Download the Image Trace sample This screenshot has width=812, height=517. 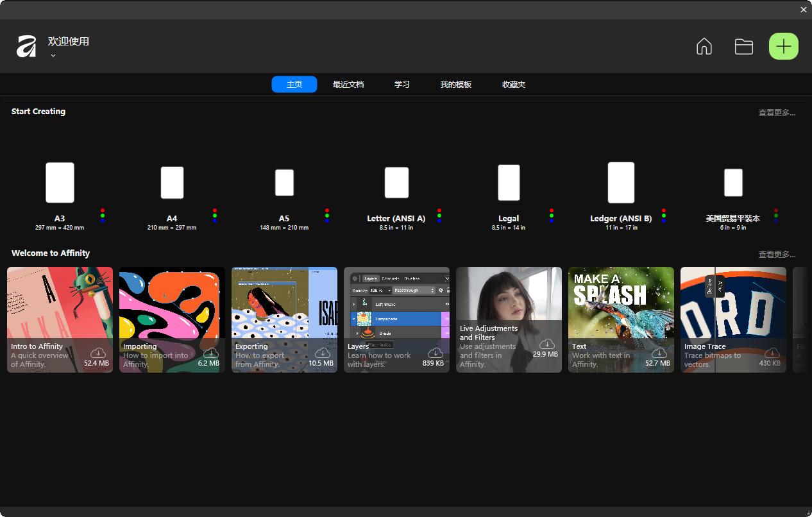772,352
